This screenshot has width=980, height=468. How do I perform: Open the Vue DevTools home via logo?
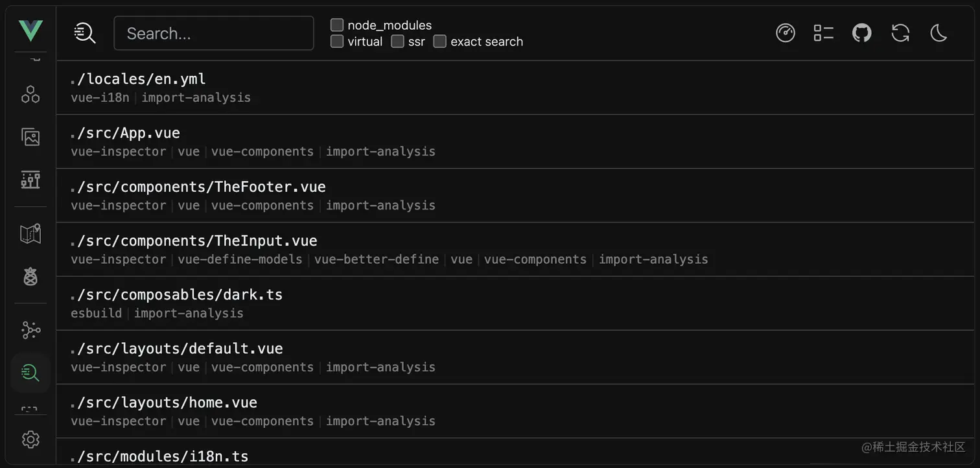[x=30, y=30]
